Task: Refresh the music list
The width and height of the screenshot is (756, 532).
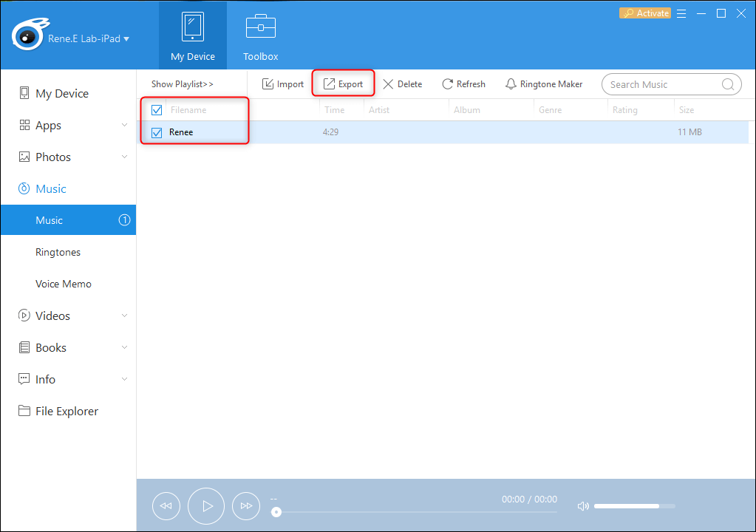Action: (463, 84)
